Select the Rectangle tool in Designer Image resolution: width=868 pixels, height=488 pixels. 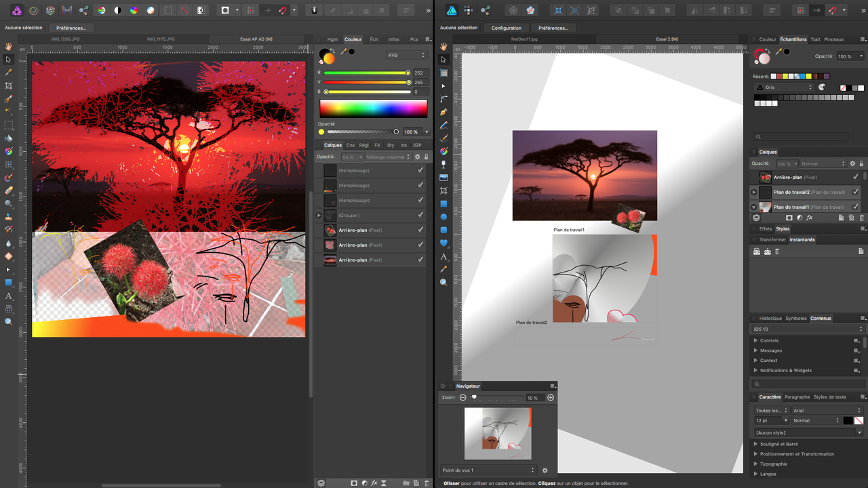point(444,203)
